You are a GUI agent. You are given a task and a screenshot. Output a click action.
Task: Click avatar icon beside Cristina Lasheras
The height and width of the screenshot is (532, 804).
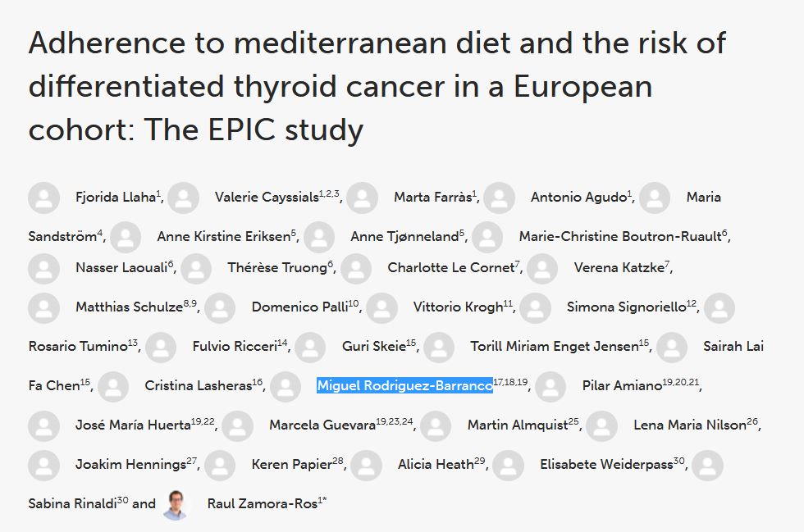(113, 386)
